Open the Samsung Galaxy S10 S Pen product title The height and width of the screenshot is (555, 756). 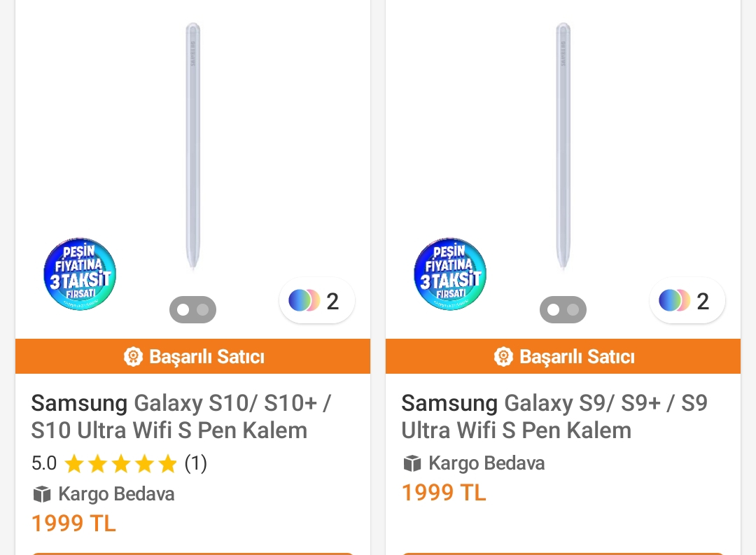(181, 416)
